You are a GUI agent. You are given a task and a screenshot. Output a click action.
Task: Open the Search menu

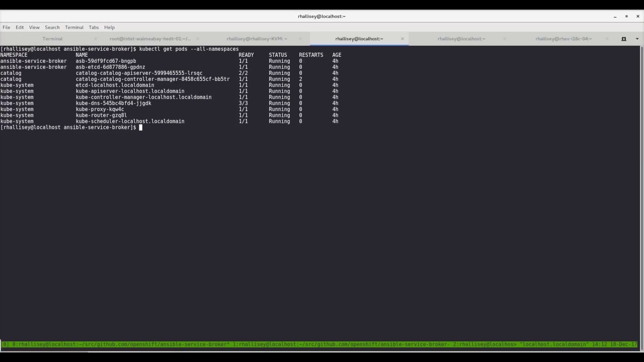tap(52, 27)
